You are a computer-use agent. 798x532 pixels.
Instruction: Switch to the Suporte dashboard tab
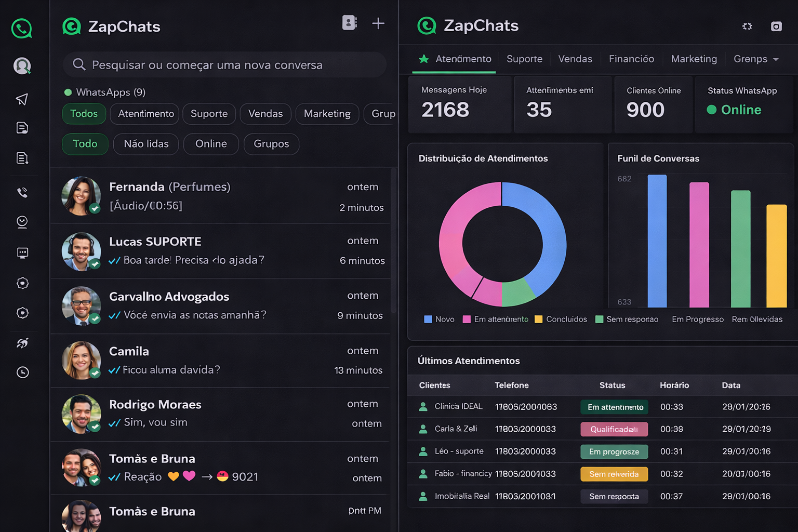[x=524, y=59]
